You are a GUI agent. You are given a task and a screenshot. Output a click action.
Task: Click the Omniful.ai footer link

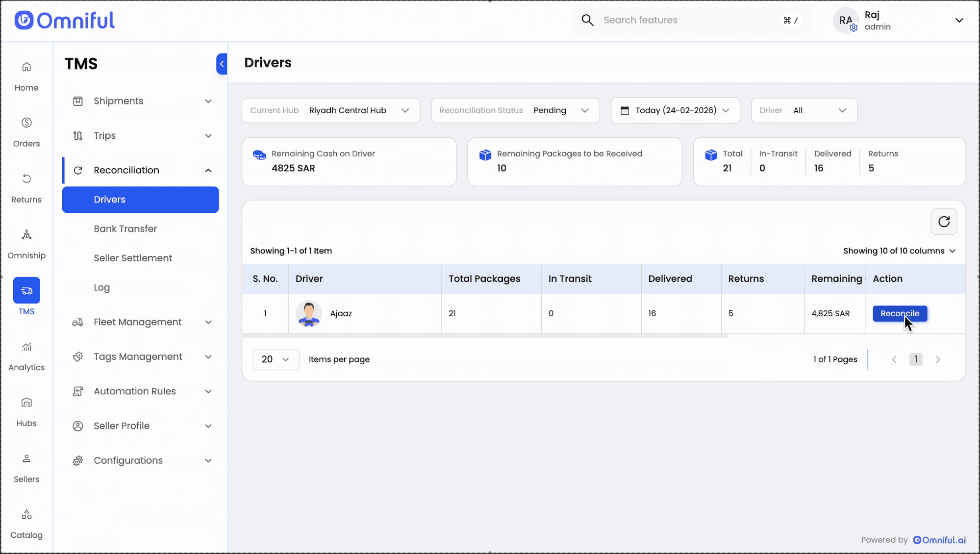coord(939,540)
